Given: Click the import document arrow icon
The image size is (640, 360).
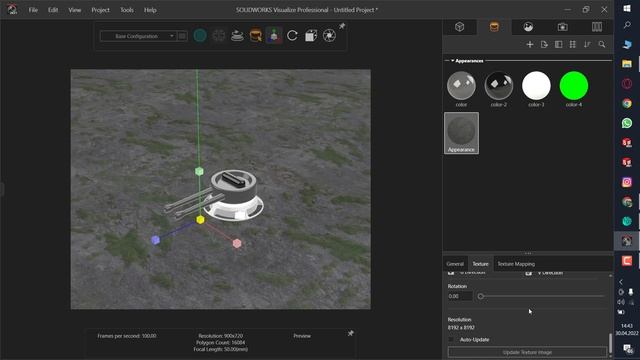Looking at the screenshot, I should [x=544, y=44].
